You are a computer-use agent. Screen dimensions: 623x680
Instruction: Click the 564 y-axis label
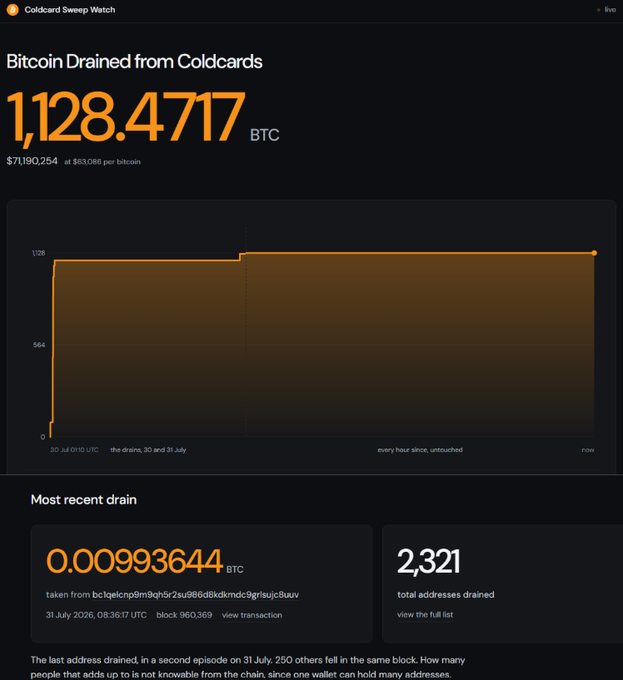[x=39, y=345]
